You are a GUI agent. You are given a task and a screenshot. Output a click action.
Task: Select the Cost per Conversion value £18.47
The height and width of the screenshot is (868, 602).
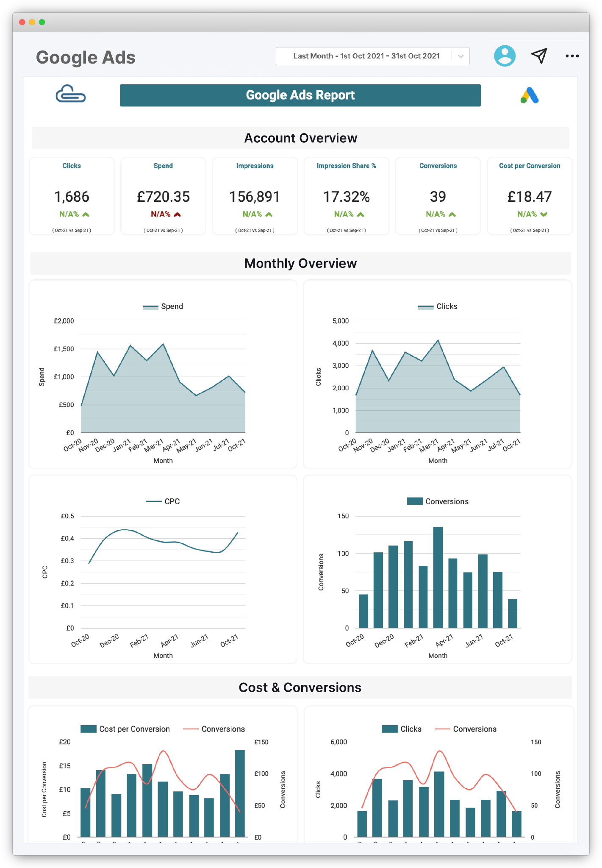(x=530, y=197)
